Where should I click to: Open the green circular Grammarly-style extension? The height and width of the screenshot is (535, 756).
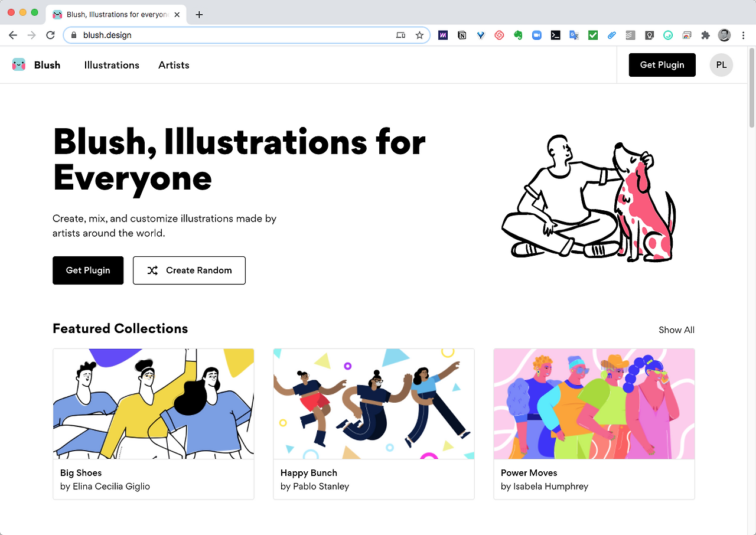[x=668, y=35]
